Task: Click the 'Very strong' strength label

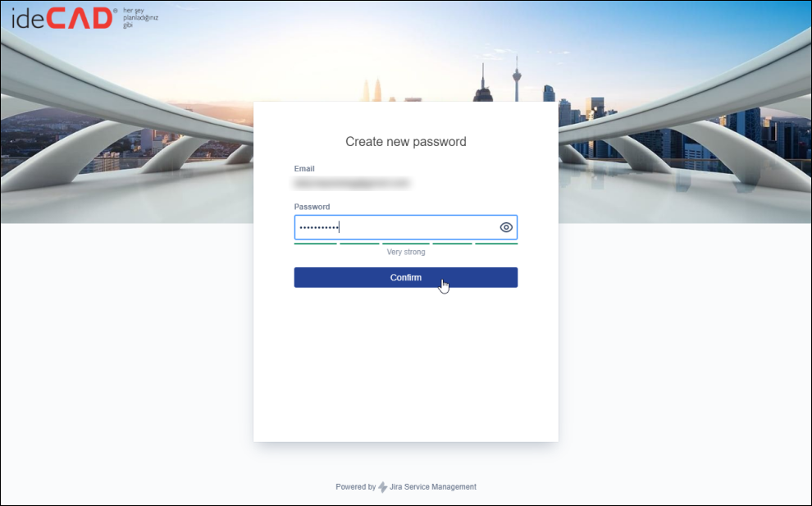Action: 405,252
